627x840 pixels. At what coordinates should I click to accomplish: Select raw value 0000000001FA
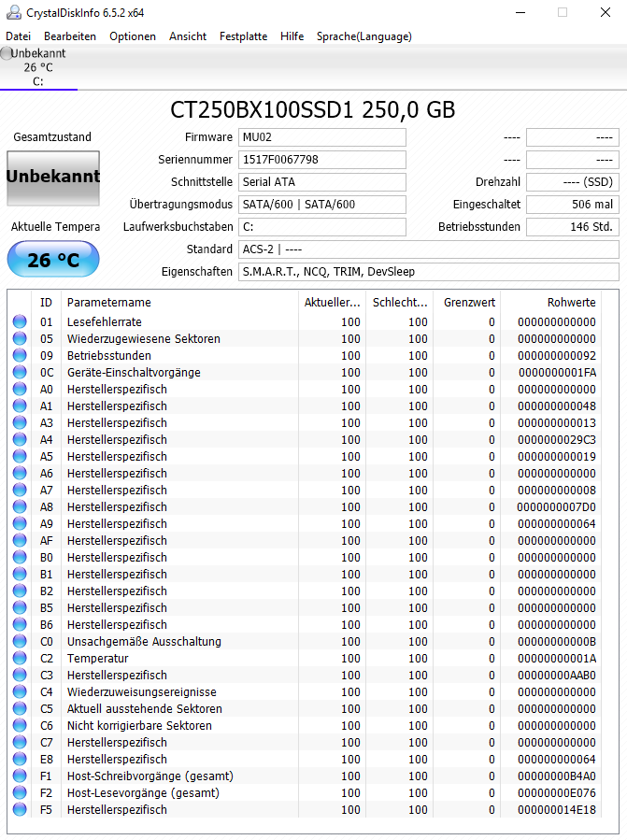[x=557, y=372]
